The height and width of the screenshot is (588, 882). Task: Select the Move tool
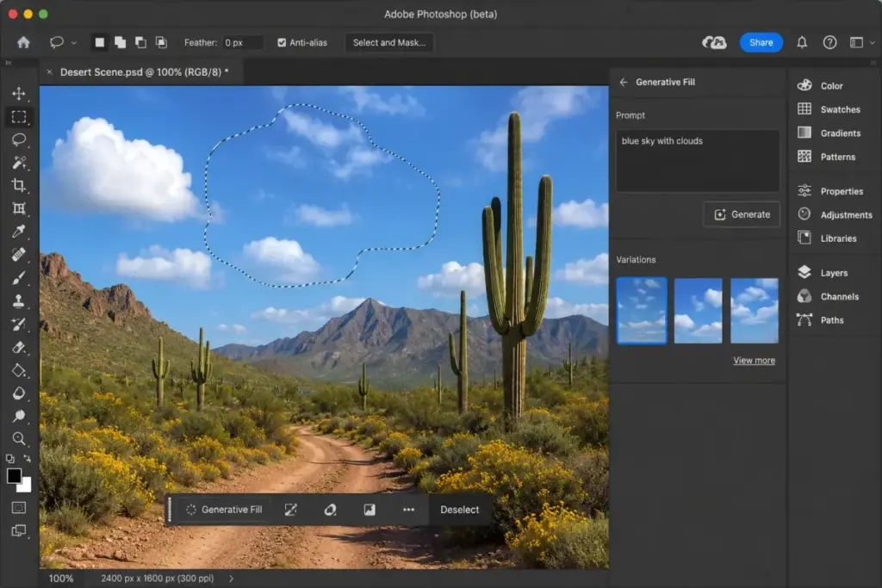click(x=19, y=93)
